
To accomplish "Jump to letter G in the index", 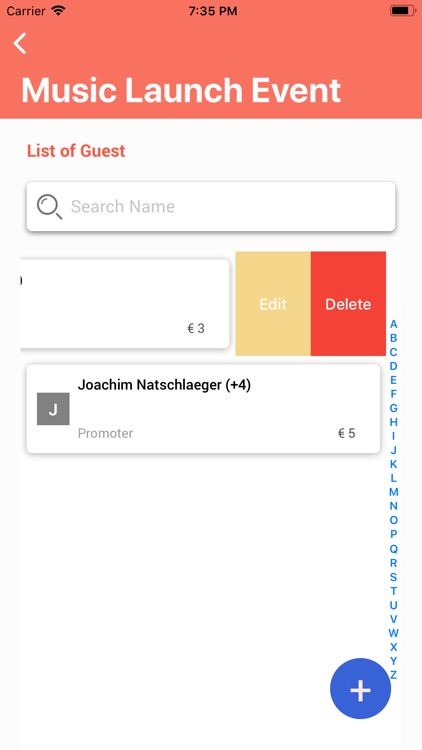I will click(393, 408).
